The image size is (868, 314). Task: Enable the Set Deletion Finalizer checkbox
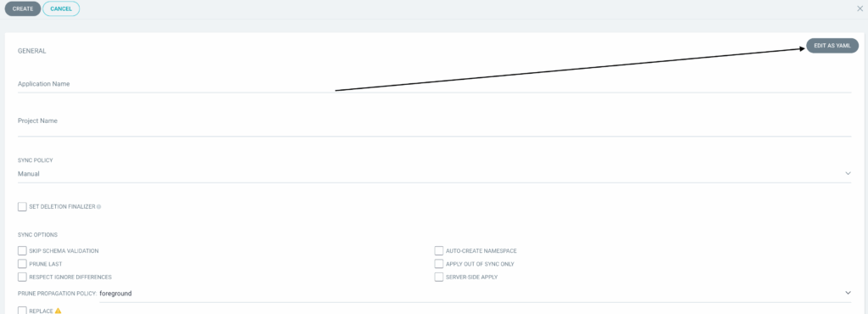pos(22,206)
